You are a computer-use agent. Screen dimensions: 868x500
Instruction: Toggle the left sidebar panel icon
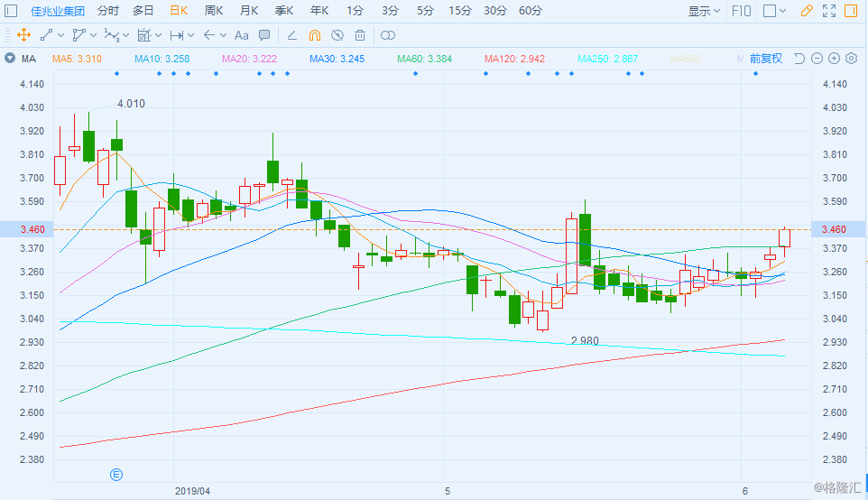(11, 11)
